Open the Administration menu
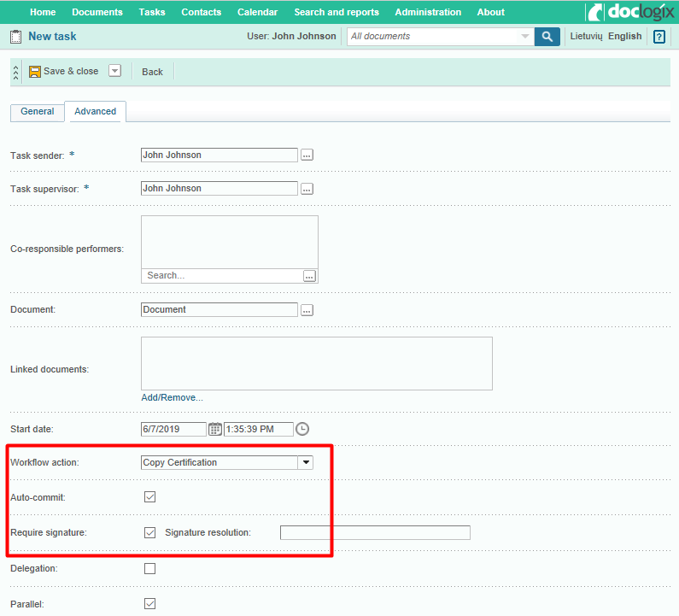This screenshot has width=679, height=616. tap(428, 12)
